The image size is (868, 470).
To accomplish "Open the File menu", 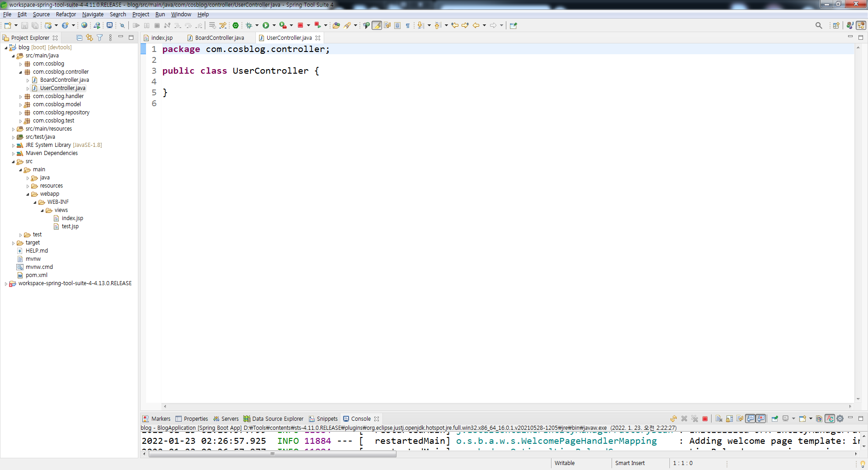I will pyautogui.click(x=7, y=14).
